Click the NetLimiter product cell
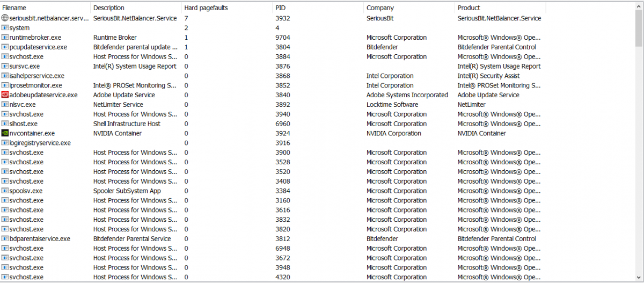Screen dimensions: 644x283 tap(472, 105)
